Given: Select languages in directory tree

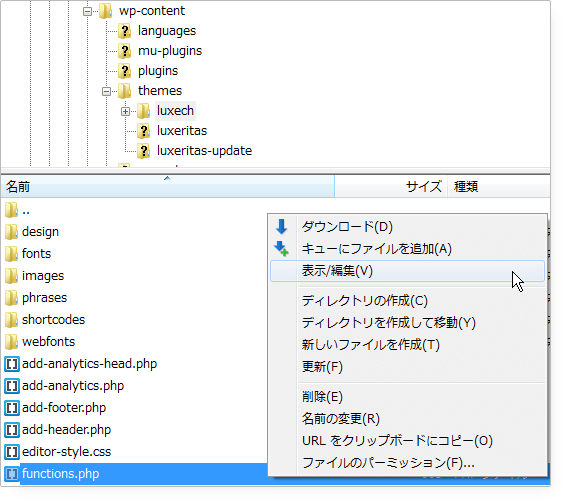Looking at the screenshot, I should tap(167, 31).
